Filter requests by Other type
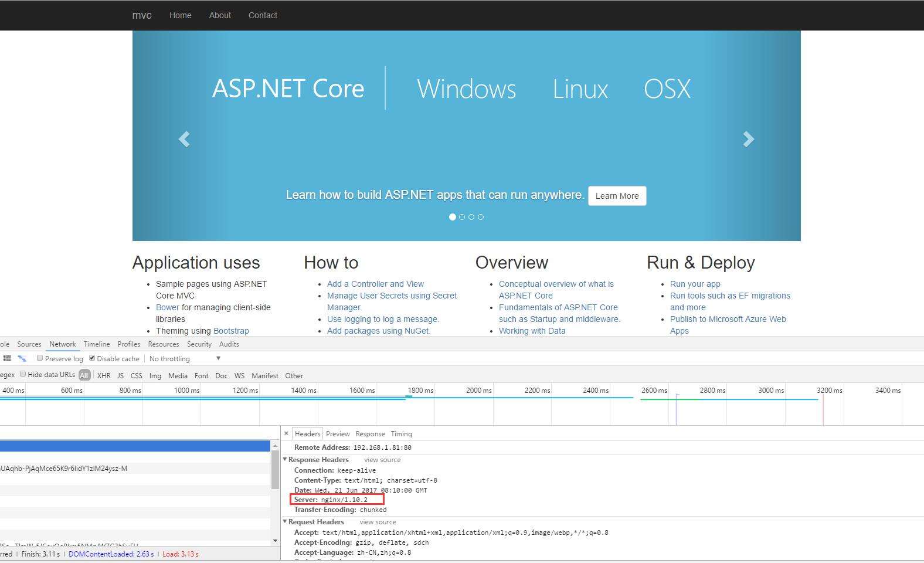The image size is (924, 563). pyautogui.click(x=294, y=375)
